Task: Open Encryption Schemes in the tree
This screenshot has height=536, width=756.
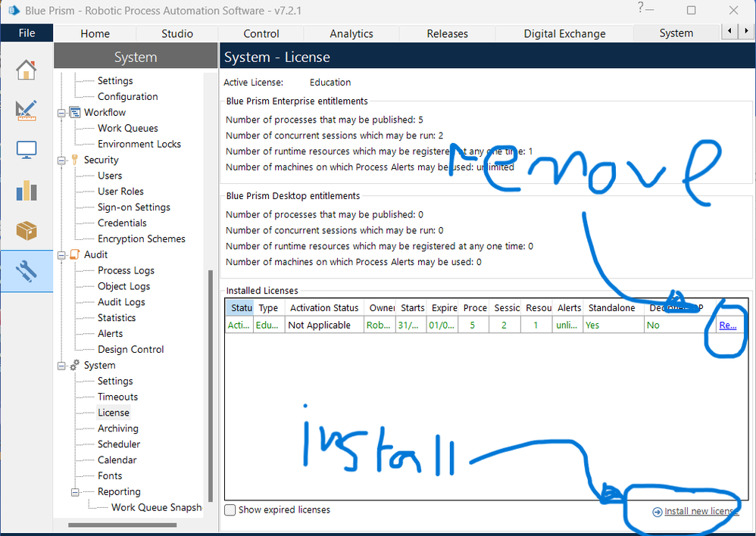Action: (141, 239)
